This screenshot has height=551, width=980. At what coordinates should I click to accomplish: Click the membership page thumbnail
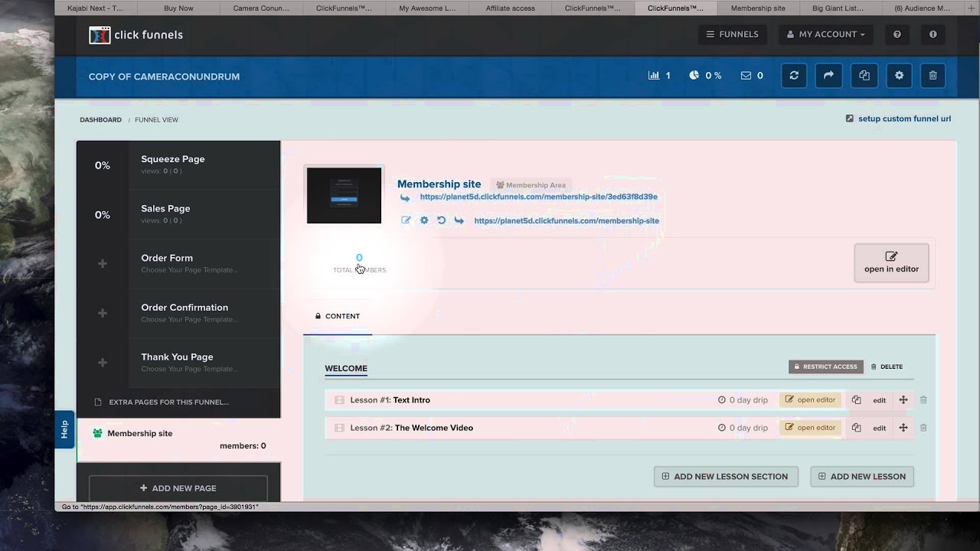pos(344,195)
